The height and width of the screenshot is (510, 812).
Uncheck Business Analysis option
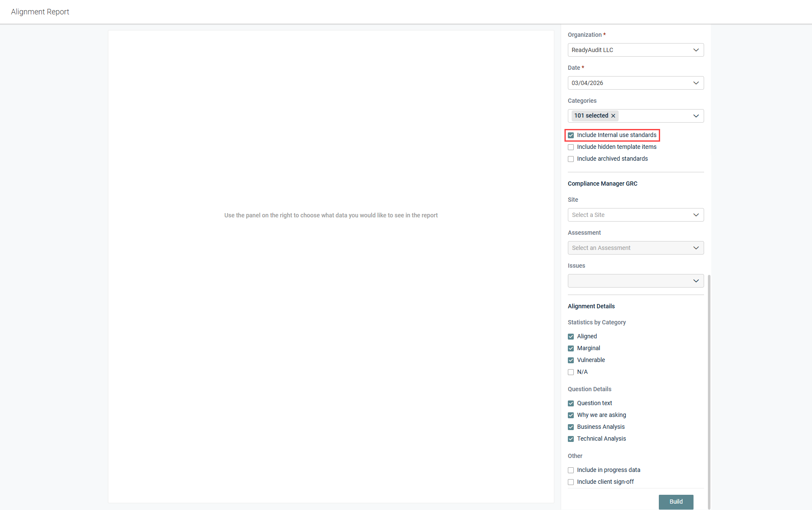pos(571,427)
